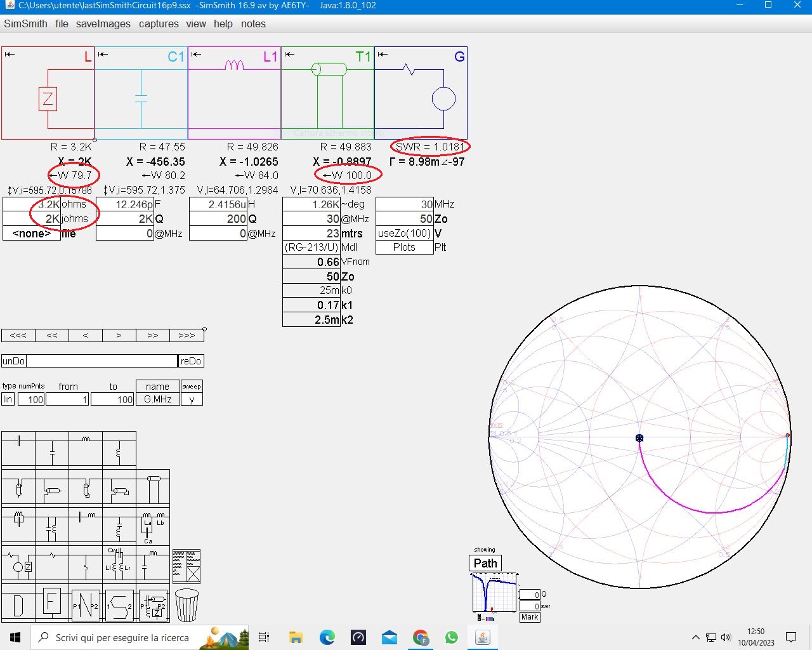Image resolution: width=812 pixels, height=650 pixels.
Task: Select the C1 capacitor circuit block
Action: [x=141, y=93]
